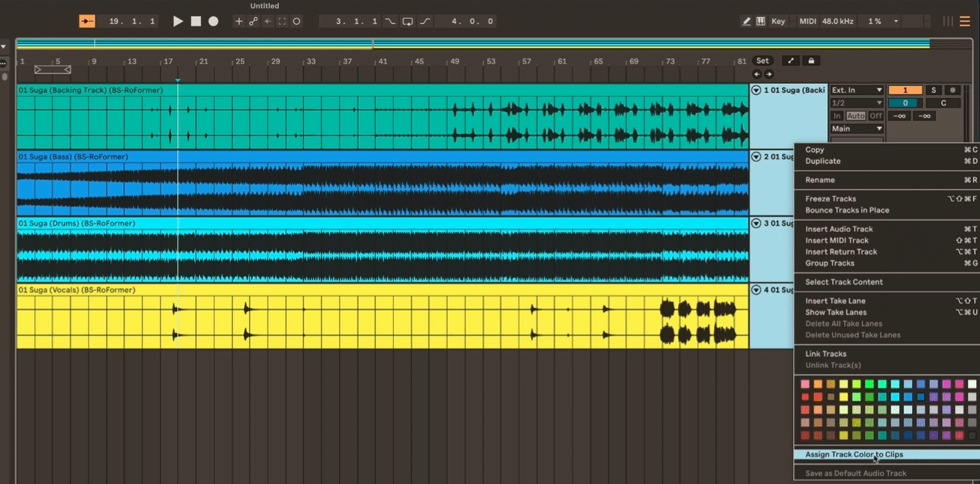The width and height of the screenshot is (980, 484).
Task: Click the lock icon near the Set button
Action: pos(811,61)
